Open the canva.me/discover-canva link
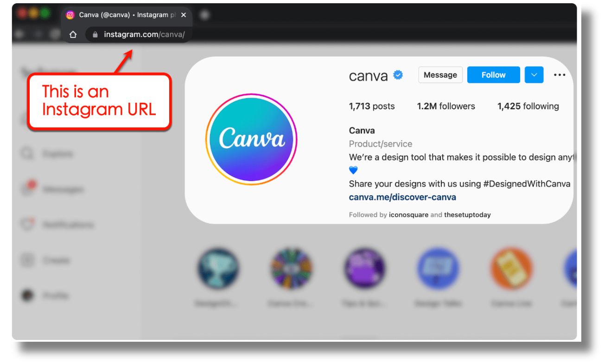Viewport: 611px width, 364px height. 402,197
